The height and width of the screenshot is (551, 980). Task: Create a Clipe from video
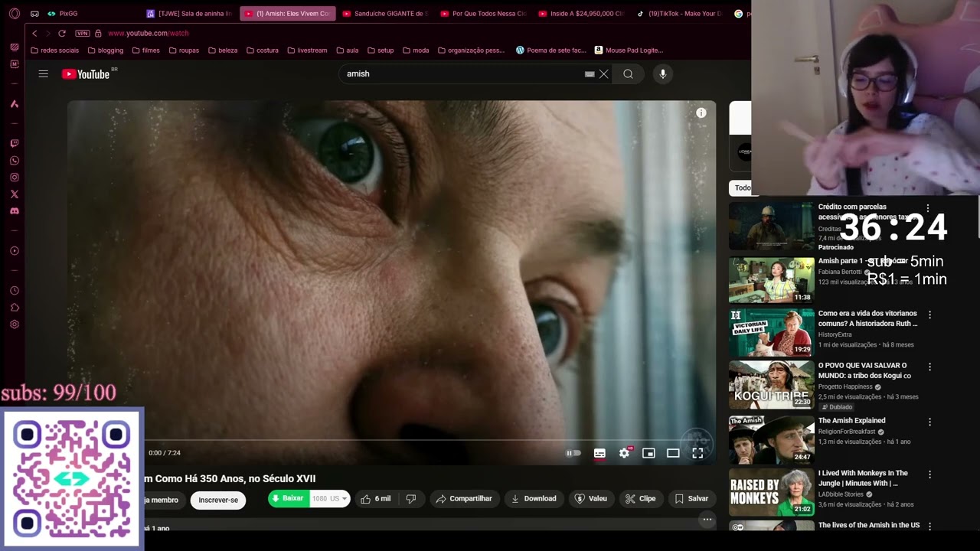pos(640,499)
